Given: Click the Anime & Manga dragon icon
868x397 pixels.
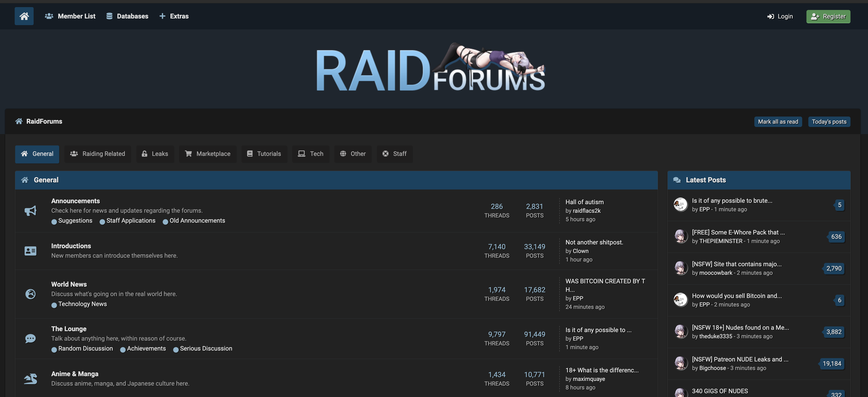Looking at the screenshot, I should point(30,379).
